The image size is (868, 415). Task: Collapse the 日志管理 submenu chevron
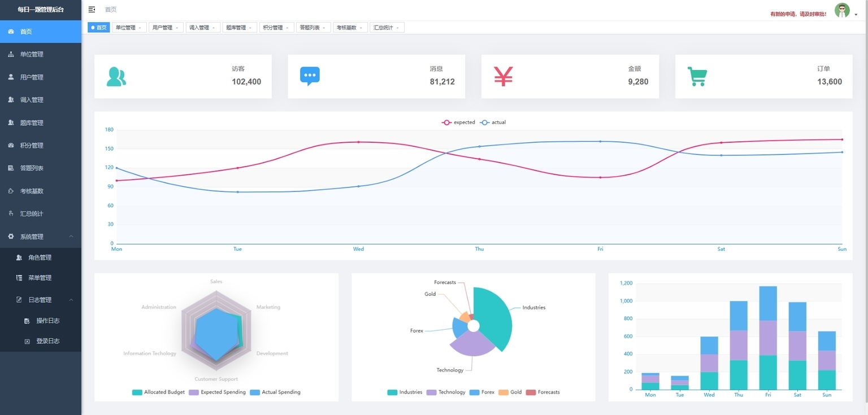pos(71,300)
